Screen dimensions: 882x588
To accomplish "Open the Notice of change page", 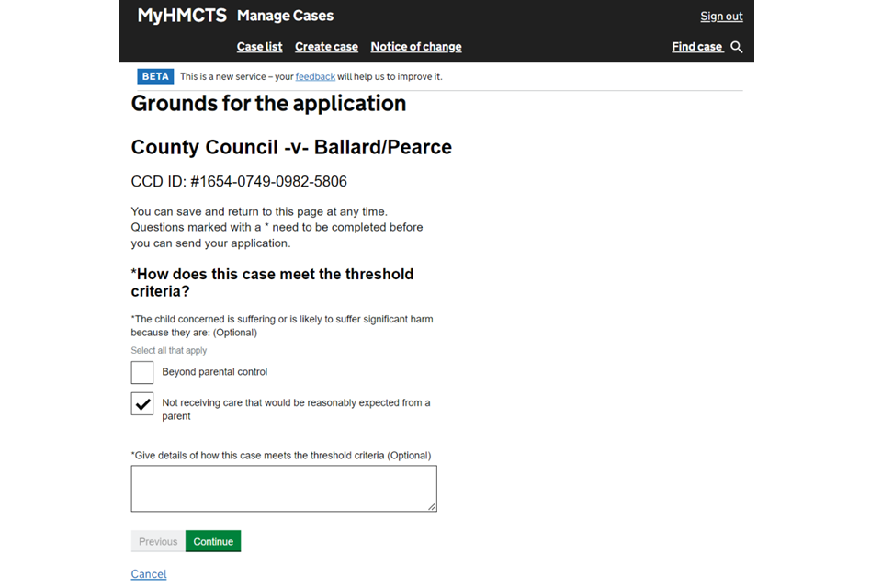I will click(415, 47).
